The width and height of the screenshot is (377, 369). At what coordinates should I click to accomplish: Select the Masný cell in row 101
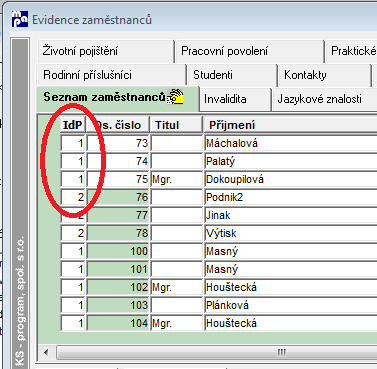click(x=291, y=269)
